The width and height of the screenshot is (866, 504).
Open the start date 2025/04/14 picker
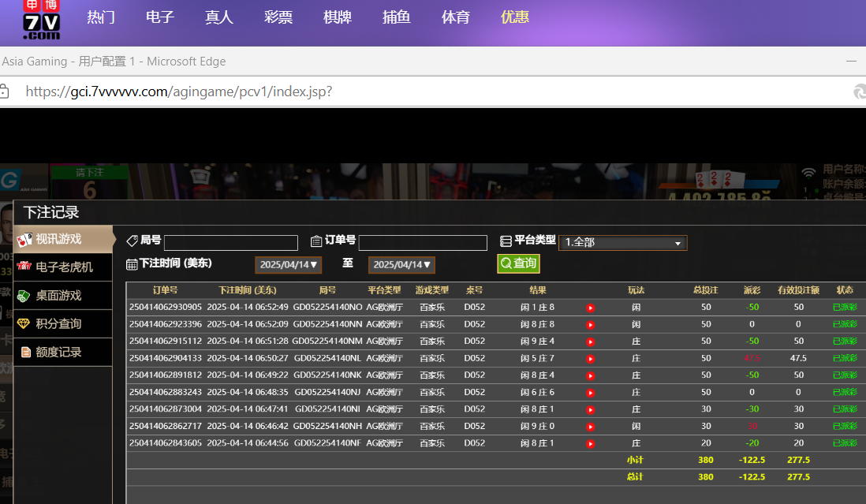click(x=290, y=265)
